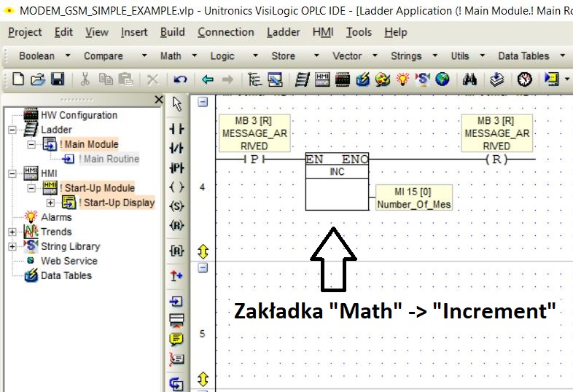Open the Edit menu
The width and height of the screenshot is (573, 392).
coord(63,32)
